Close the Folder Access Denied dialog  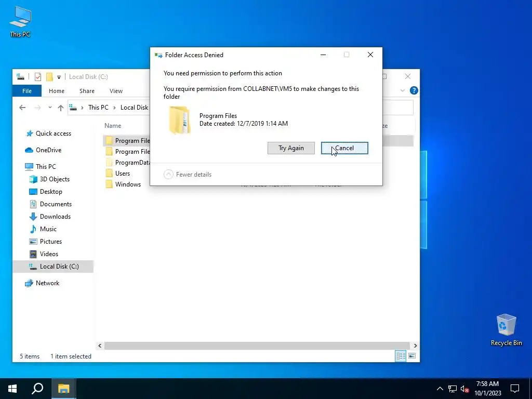pos(370,55)
